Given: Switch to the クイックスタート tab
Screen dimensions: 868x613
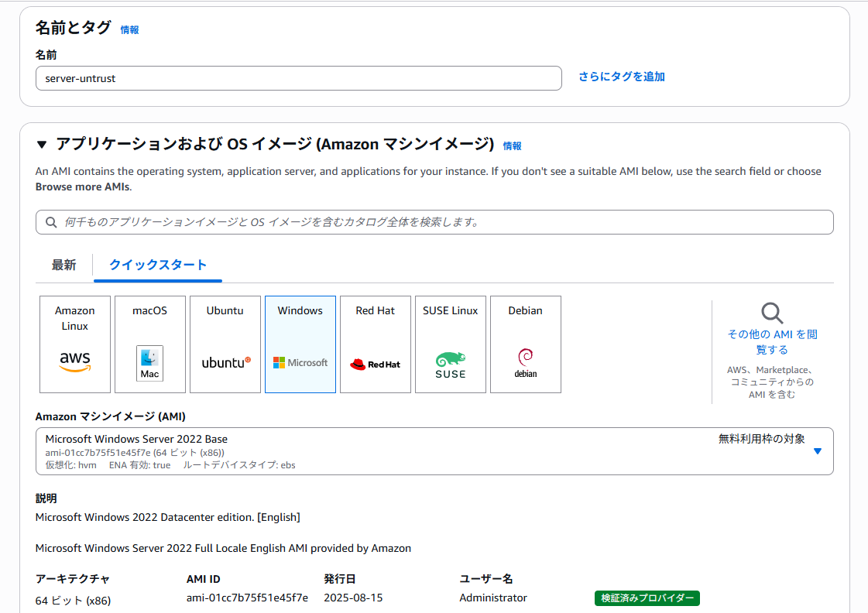Looking at the screenshot, I should tap(158, 265).
